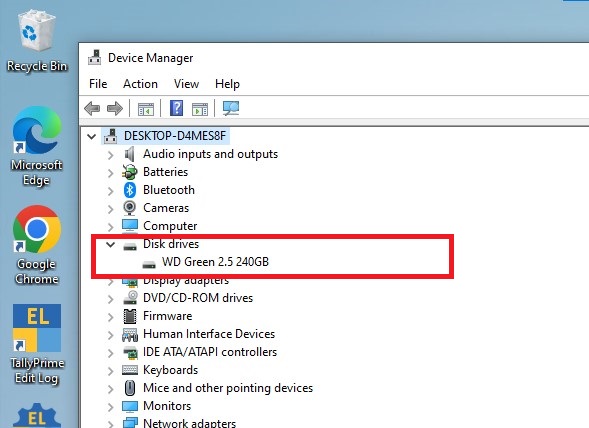Image resolution: width=589 pixels, height=428 pixels.
Task: Select the WD Green 2.5 240GB drive
Action: (x=215, y=262)
